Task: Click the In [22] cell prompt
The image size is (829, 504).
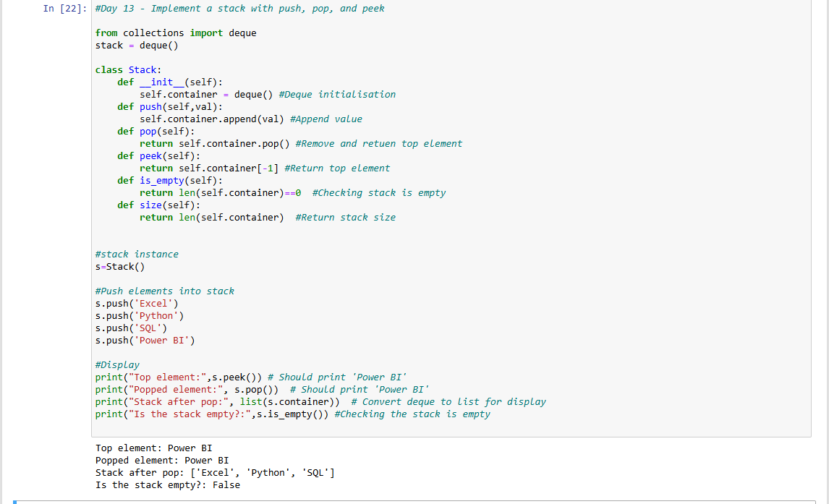Action: click(x=65, y=9)
